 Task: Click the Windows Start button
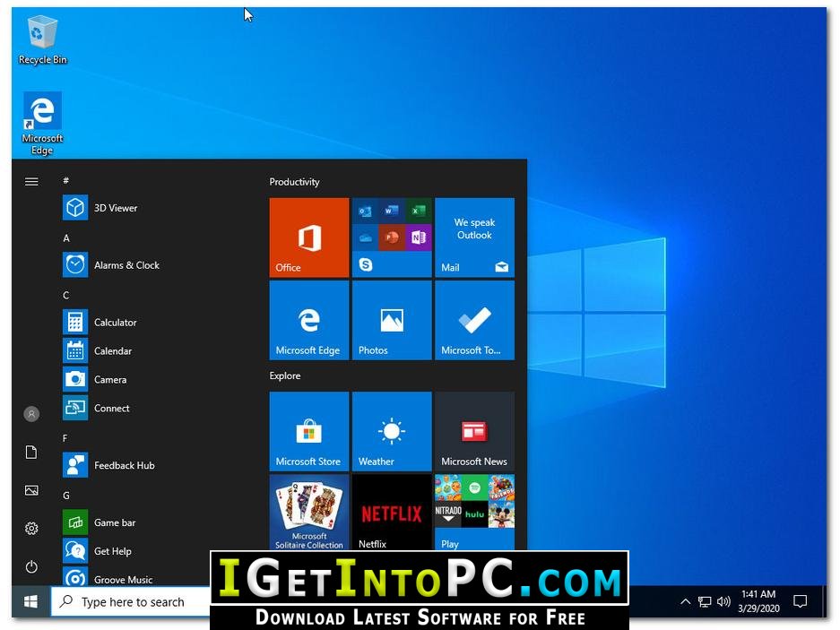[31, 601]
